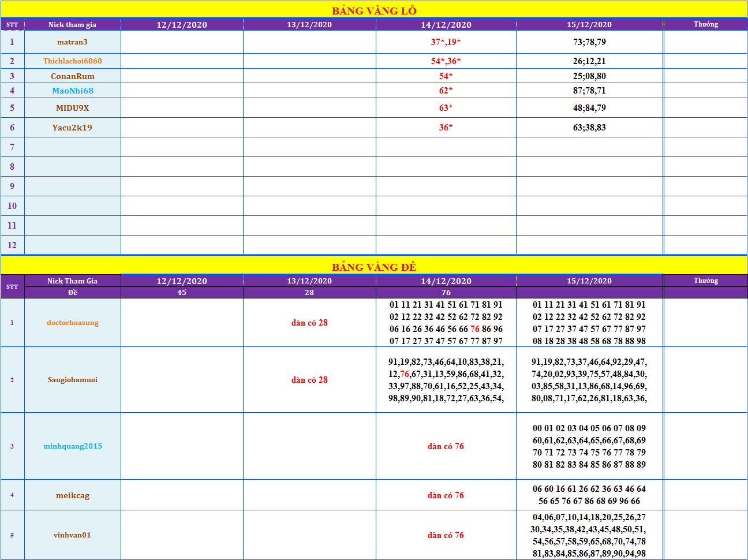
Task: Click STT header in Lô table
Action: pyautogui.click(x=12, y=24)
